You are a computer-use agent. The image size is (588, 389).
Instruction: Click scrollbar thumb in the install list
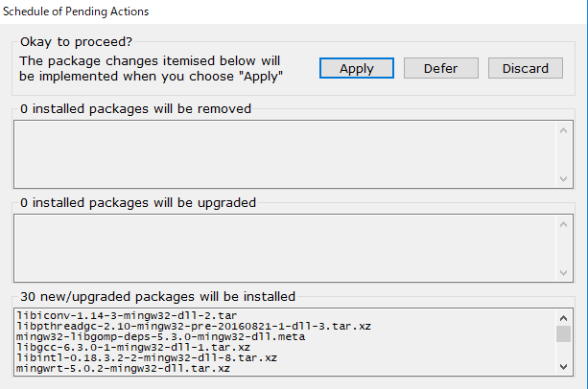(564, 332)
